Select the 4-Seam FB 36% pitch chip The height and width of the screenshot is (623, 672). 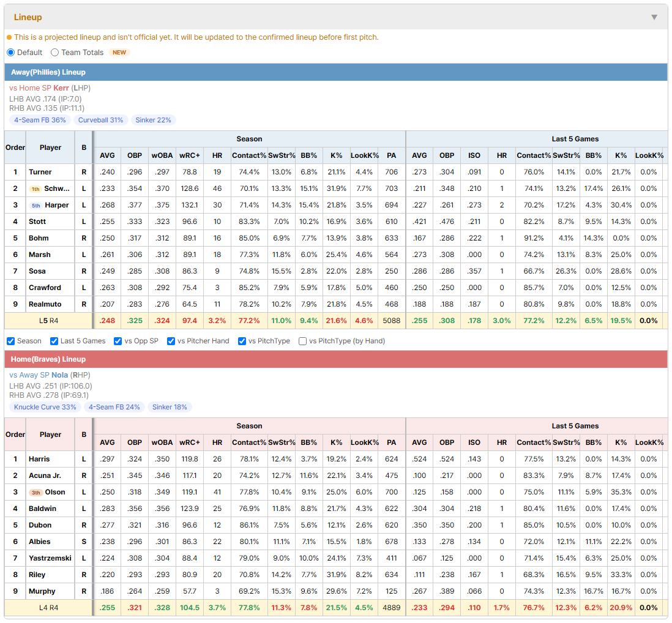pos(40,120)
